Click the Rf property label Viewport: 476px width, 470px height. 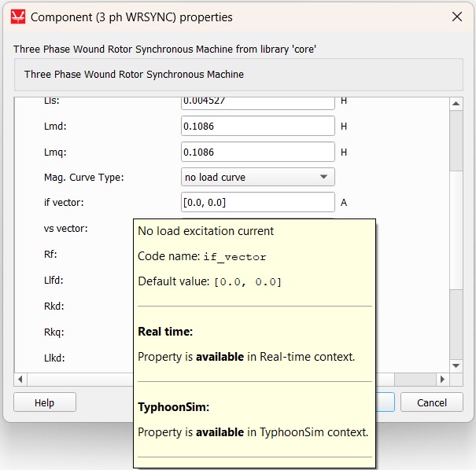pyautogui.click(x=50, y=255)
